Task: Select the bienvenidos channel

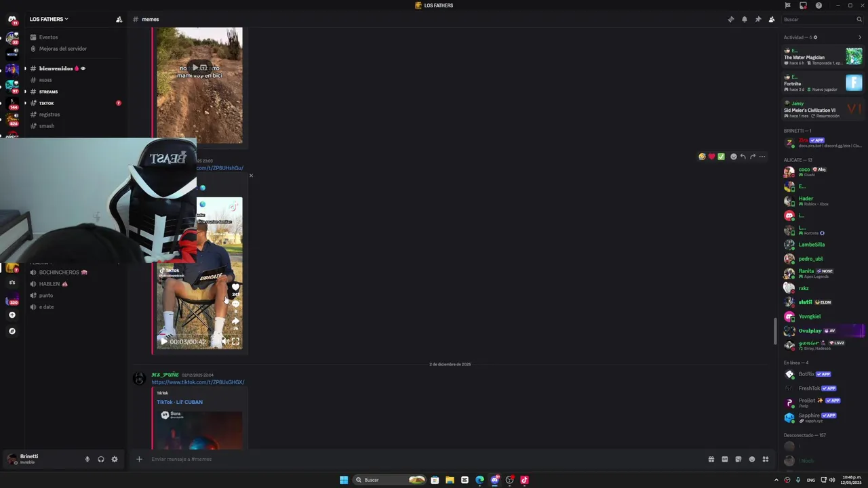Action: 75,68
